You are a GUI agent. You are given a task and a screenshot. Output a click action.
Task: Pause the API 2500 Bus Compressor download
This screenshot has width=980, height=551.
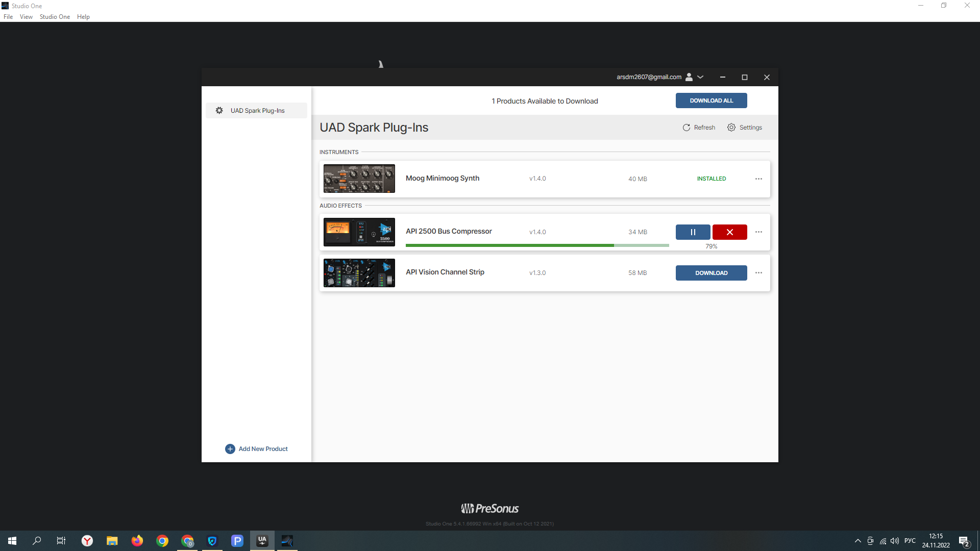693,232
